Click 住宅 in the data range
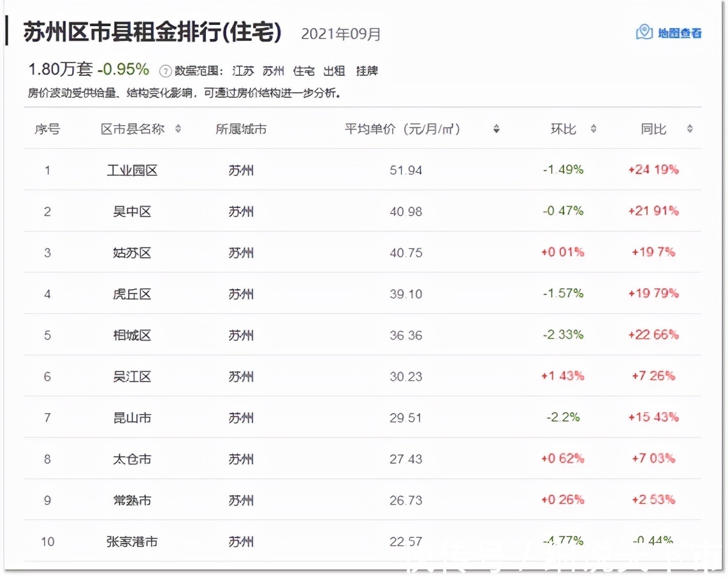Viewport: 728px width, 578px height. pyautogui.click(x=303, y=71)
